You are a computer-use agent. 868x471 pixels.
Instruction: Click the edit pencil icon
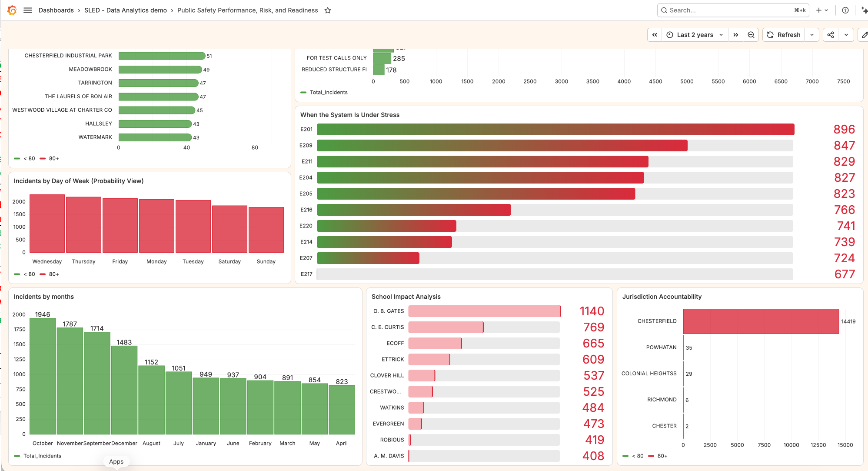[x=864, y=35]
